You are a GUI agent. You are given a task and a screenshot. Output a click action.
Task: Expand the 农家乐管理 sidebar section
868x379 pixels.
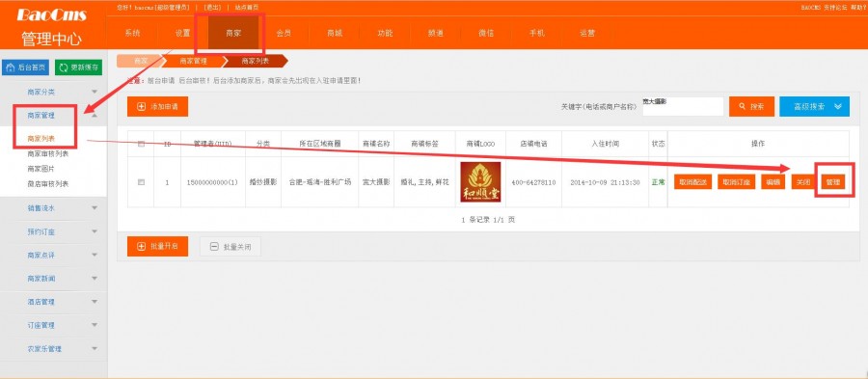pyautogui.click(x=53, y=349)
